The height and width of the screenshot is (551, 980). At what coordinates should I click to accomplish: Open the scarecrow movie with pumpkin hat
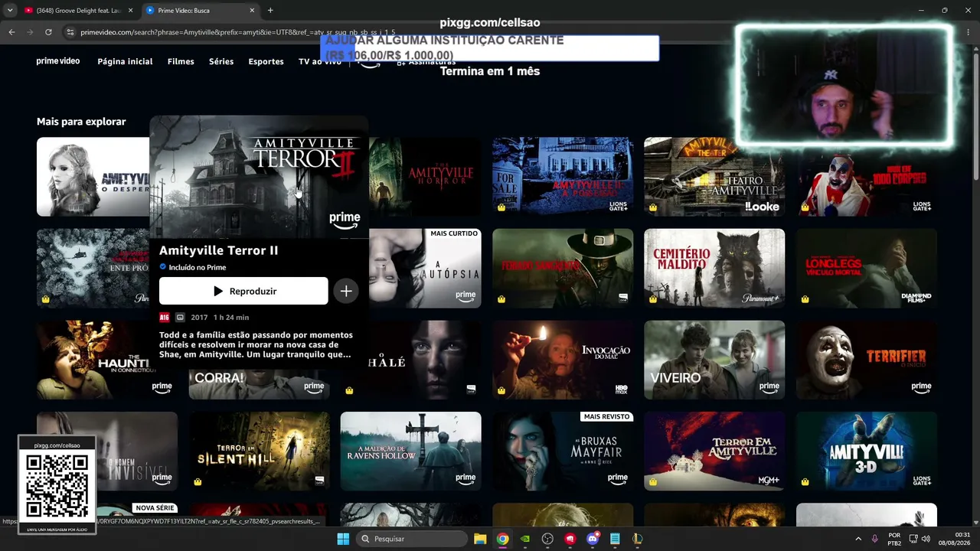tap(563, 268)
